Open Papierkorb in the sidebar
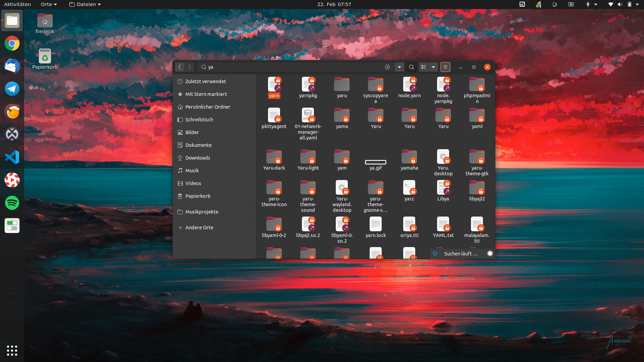 [x=198, y=196]
